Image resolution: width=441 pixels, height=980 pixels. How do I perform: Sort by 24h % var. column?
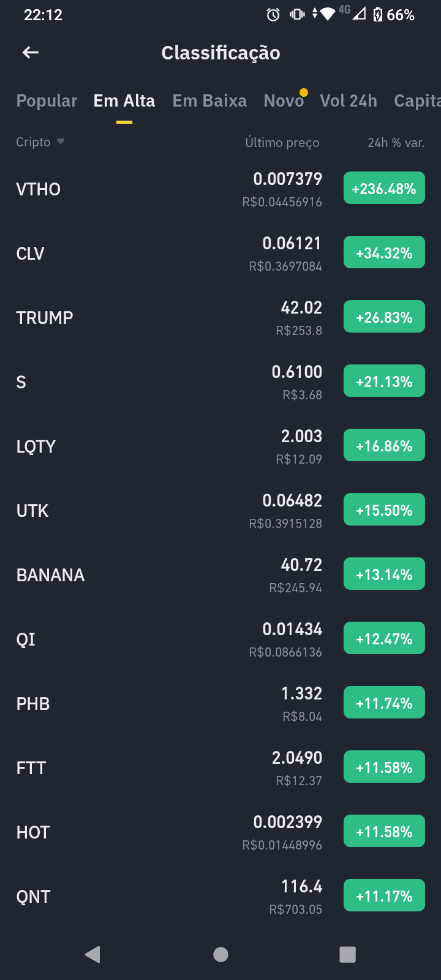[396, 143]
